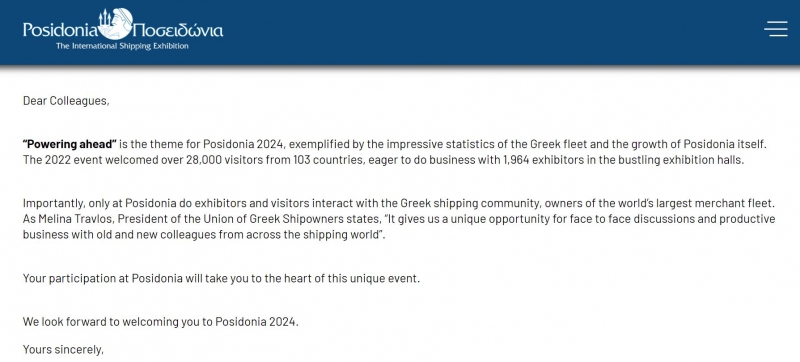Click the 'Yours sincerely,' closing line
Image resolution: width=800 pixels, height=362 pixels.
63,350
